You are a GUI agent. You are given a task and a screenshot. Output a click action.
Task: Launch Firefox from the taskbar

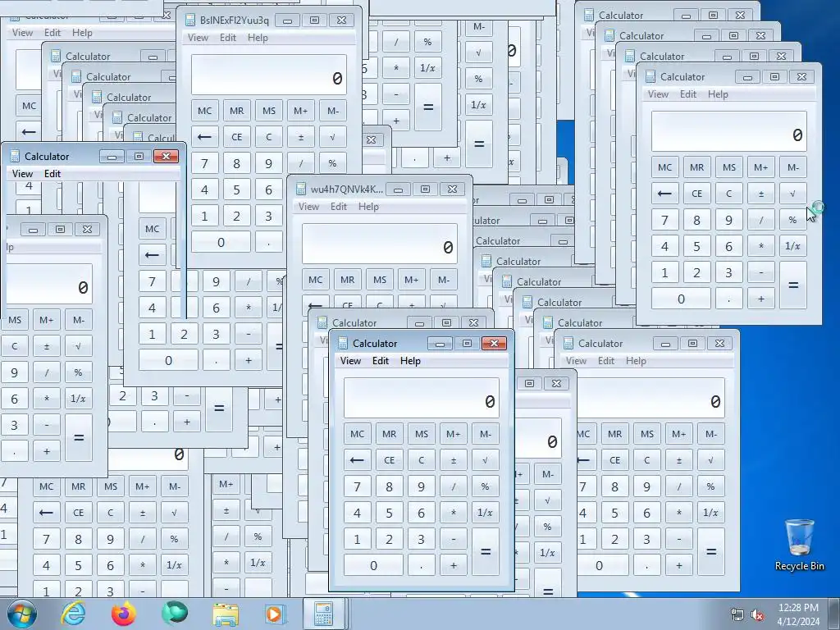point(124,614)
